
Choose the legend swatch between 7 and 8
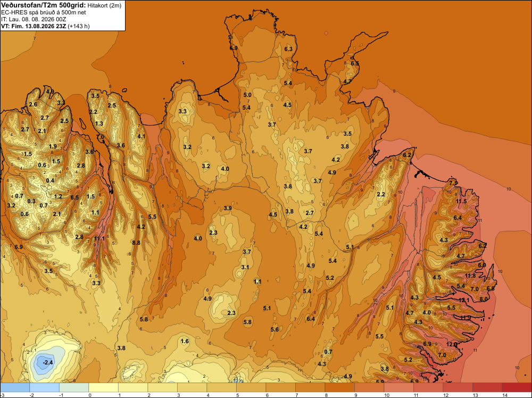310,387
